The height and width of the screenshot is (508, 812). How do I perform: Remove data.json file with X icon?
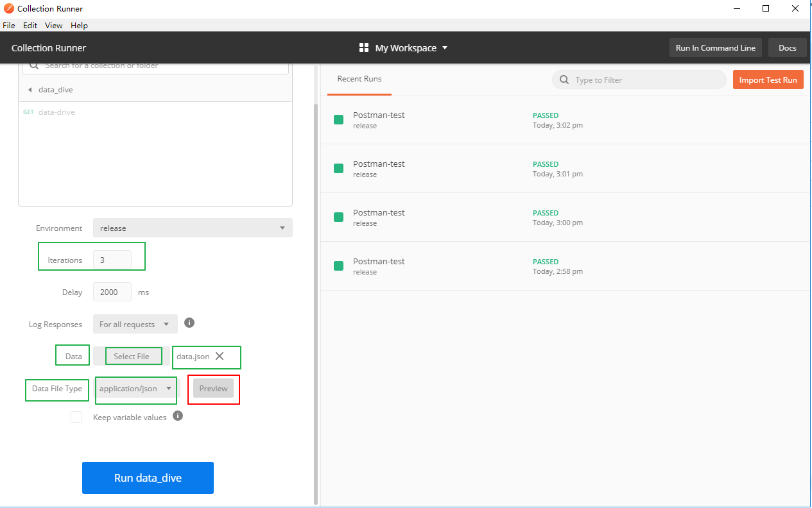point(220,356)
